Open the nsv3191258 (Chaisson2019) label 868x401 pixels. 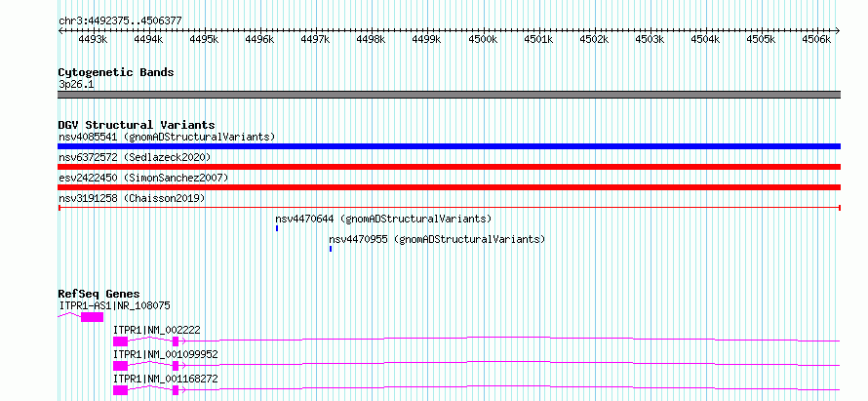132,198
